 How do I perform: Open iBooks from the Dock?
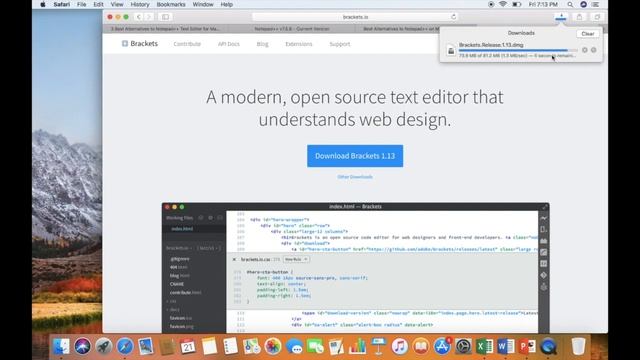[421, 347]
